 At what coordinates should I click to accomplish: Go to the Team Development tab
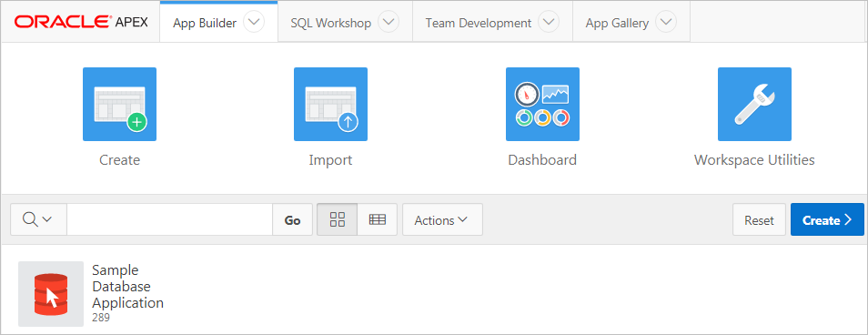pos(479,23)
